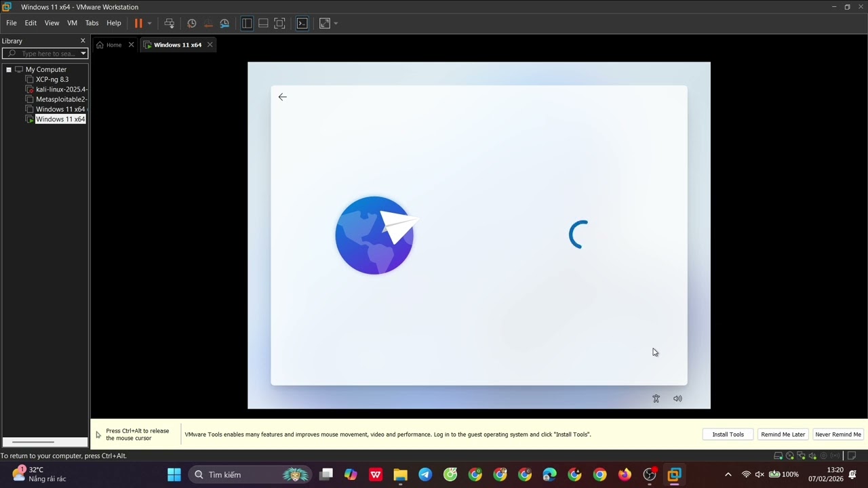Click the sound card status icon

click(x=812, y=455)
